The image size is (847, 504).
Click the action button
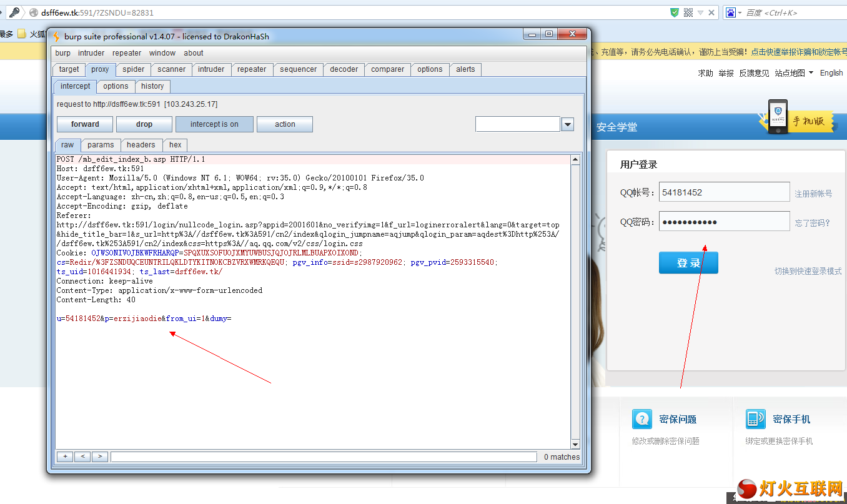coord(285,124)
